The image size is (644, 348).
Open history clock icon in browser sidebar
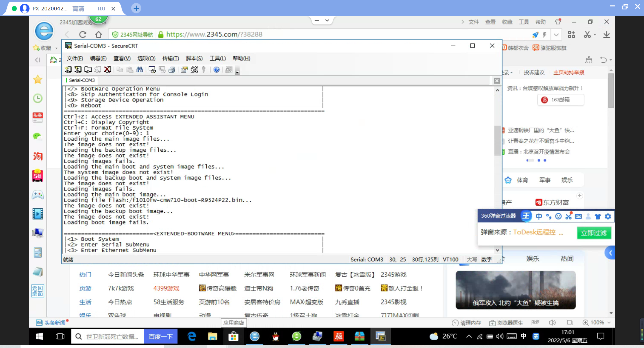[38, 98]
